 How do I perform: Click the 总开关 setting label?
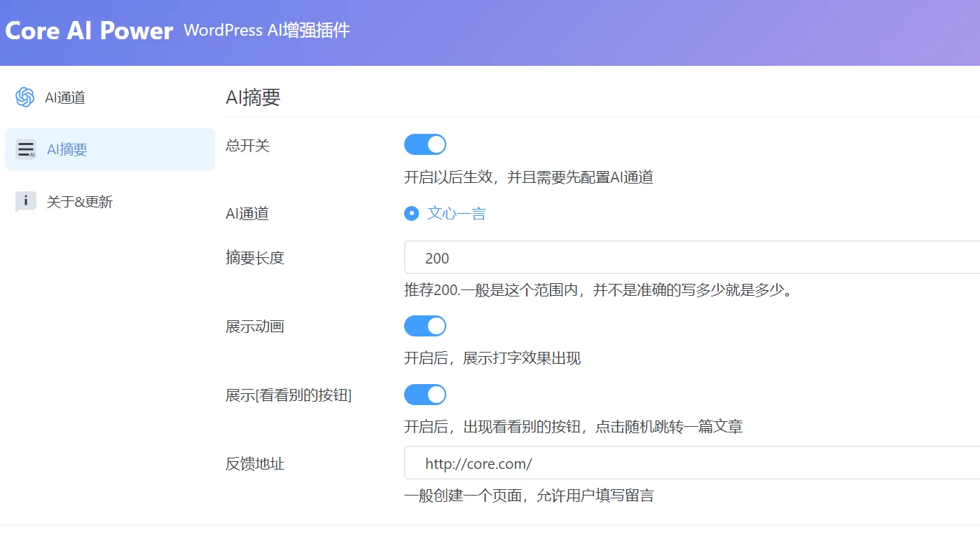click(246, 144)
